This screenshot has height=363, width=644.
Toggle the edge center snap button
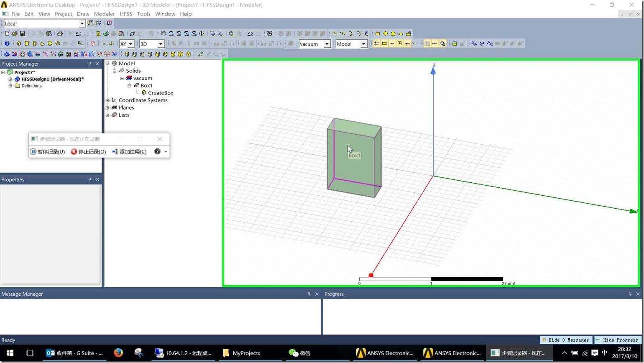coord(392,43)
